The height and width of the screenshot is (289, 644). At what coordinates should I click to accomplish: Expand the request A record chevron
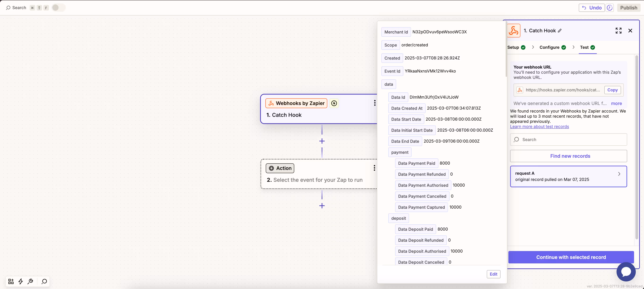[619, 174]
